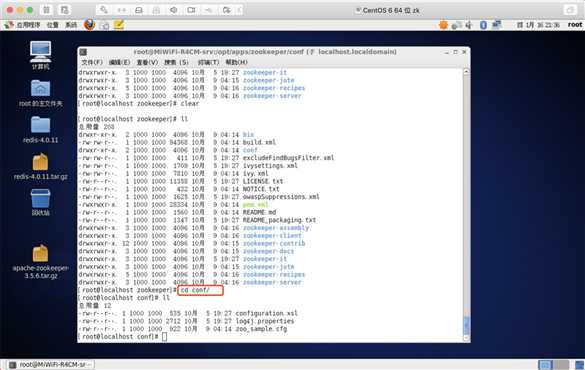Open the System (系统) menu

click(x=71, y=25)
